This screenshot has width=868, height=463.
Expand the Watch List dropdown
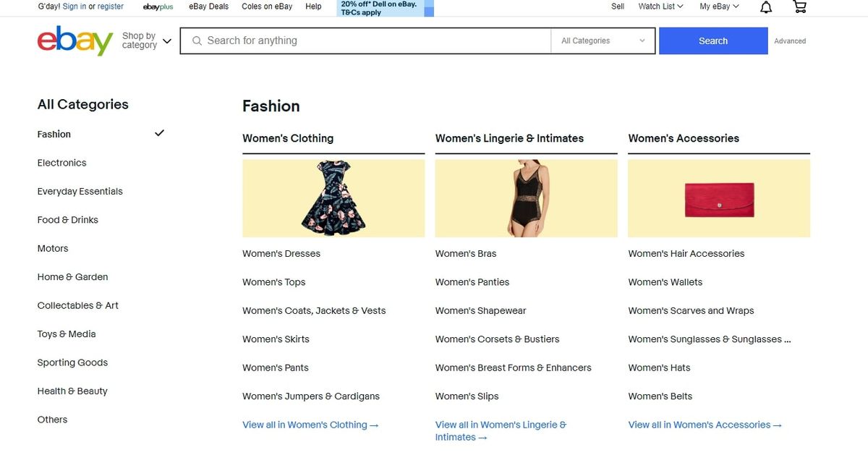(659, 6)
